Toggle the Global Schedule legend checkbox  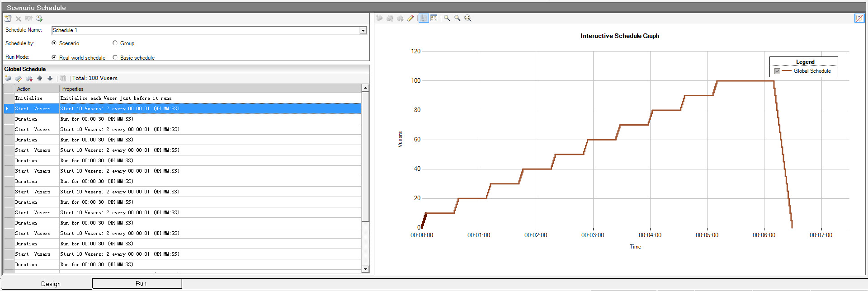(777, 71)
